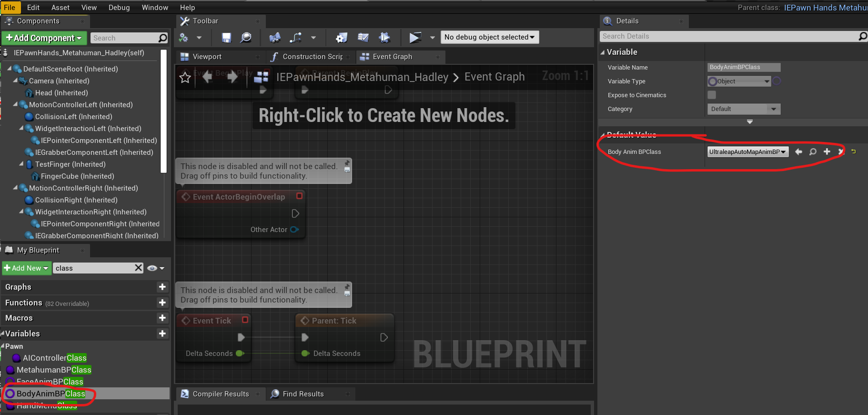Navigate forward in the graph history
This screenshot has width=868, height=415.
coord(232,77)
